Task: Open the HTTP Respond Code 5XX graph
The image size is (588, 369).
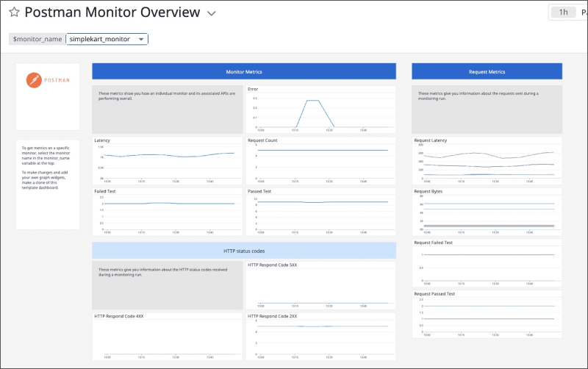Action: (320, 285)
